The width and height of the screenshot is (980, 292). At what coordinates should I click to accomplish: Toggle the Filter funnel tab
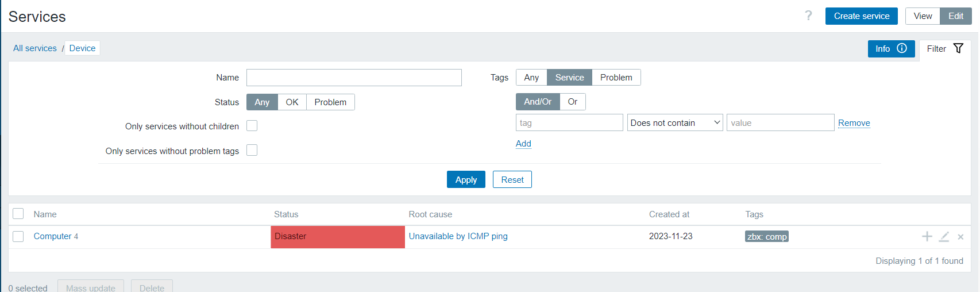click(945, 49)
